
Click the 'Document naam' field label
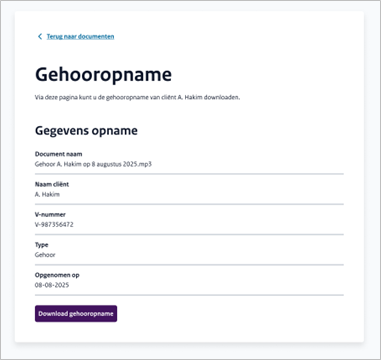point(59,154)
